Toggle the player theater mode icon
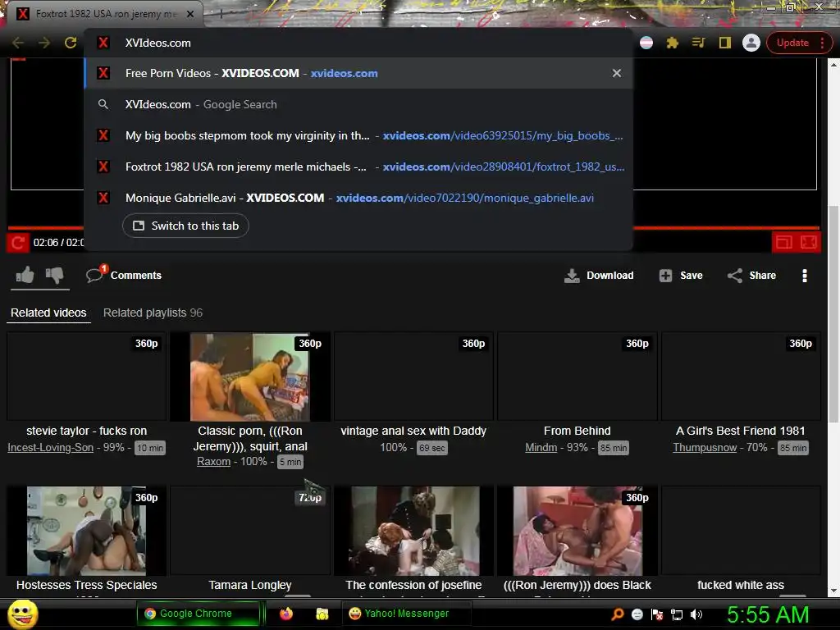Image resolution: width=840 pixels, height=630 pixels. click(783, 243)
